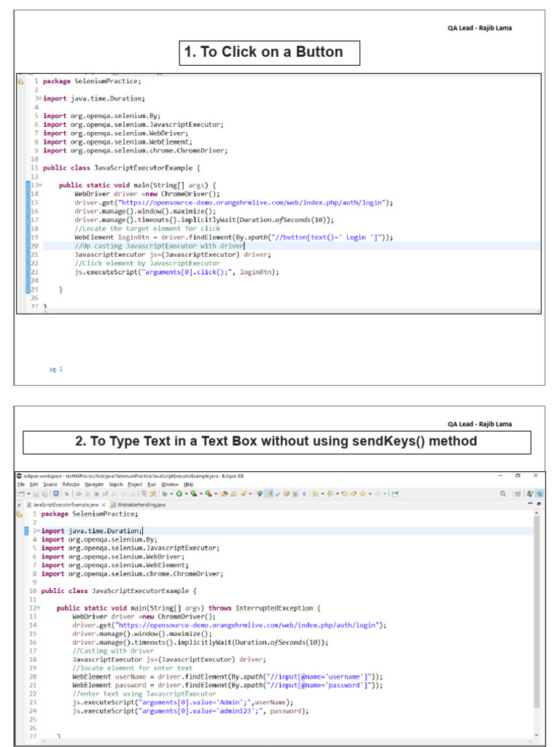Open the Window menu

169,484
